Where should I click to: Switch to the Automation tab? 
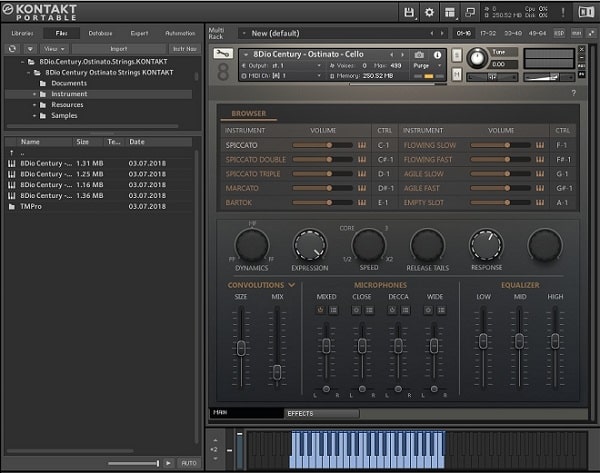180,33
